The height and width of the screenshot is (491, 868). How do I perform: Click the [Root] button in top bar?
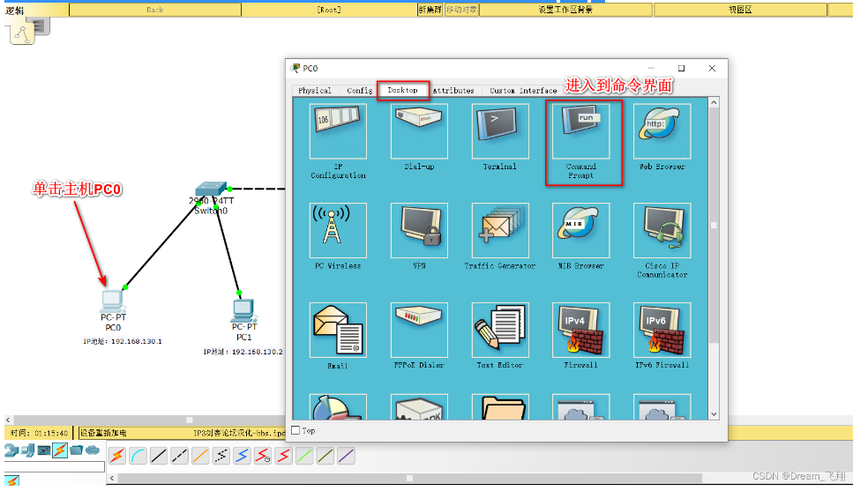point(329,10)
